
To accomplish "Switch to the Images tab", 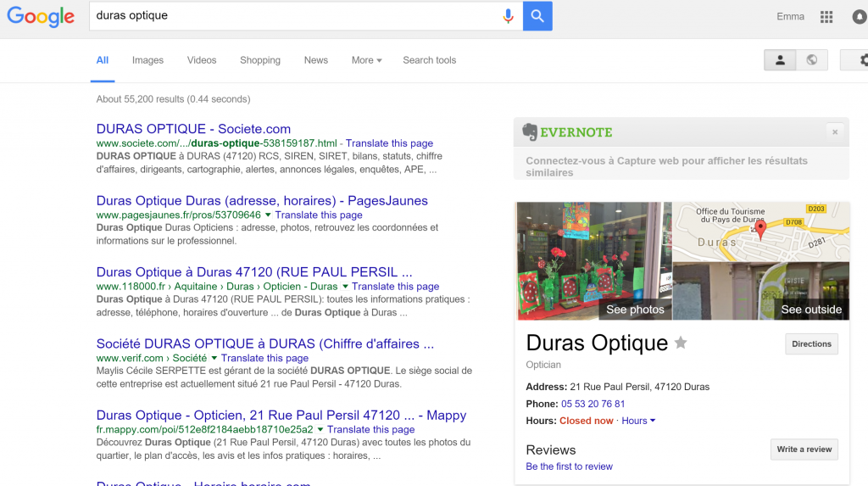I will click(x=147, y=60).
